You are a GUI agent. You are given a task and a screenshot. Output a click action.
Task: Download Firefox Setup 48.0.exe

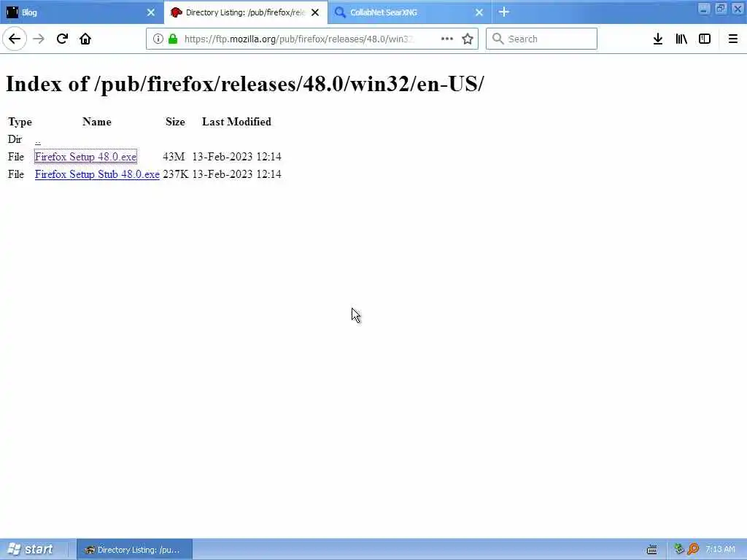[x=86, y=157]
